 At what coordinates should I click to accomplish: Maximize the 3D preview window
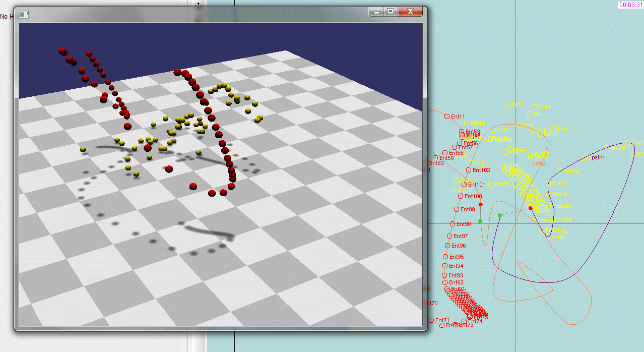point(390,12)
